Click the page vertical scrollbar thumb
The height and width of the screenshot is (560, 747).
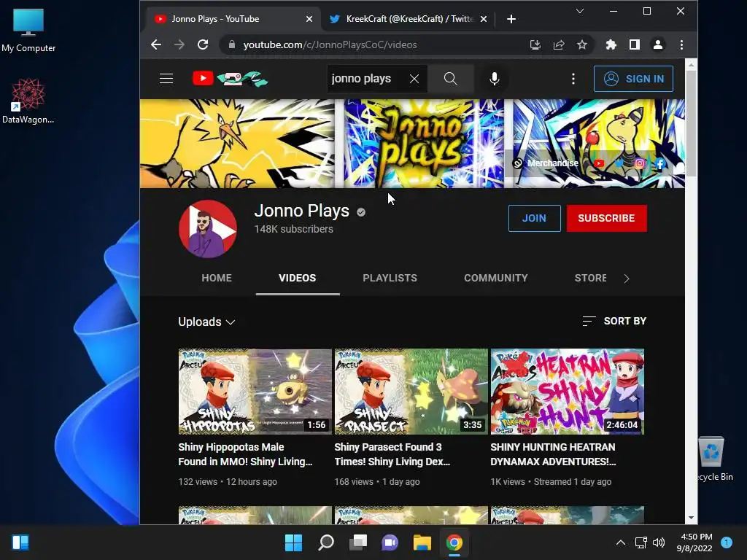tap(691, 122)
